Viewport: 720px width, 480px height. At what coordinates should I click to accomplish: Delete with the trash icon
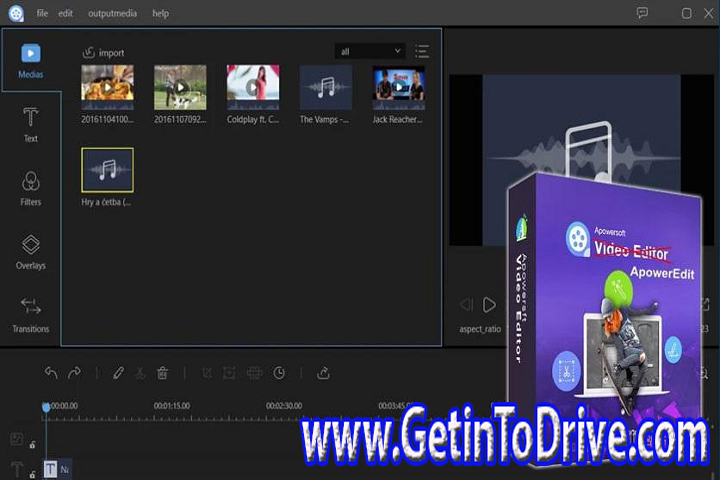click(x=162, y=373)
